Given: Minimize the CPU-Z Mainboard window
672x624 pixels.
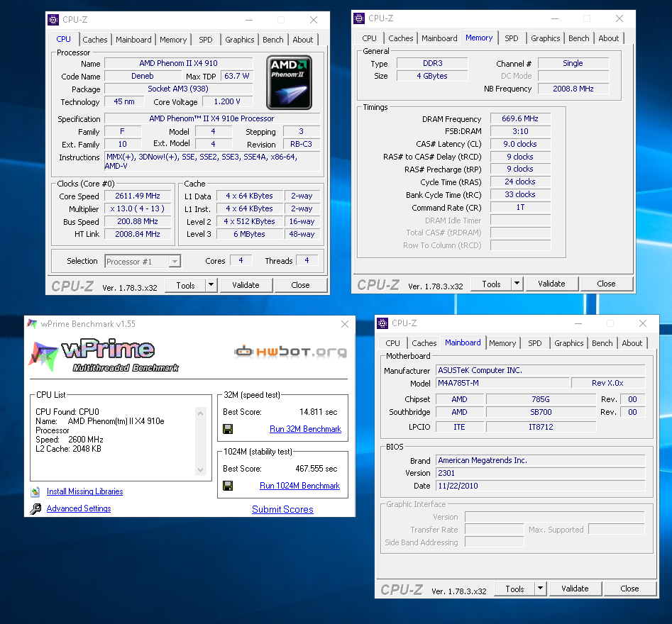Looking at the screenshot, I should point(578,324).
